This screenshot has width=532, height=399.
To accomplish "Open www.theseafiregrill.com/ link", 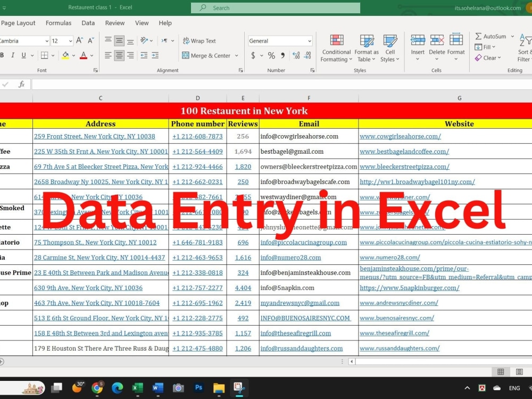I will [x=394, y=333].
